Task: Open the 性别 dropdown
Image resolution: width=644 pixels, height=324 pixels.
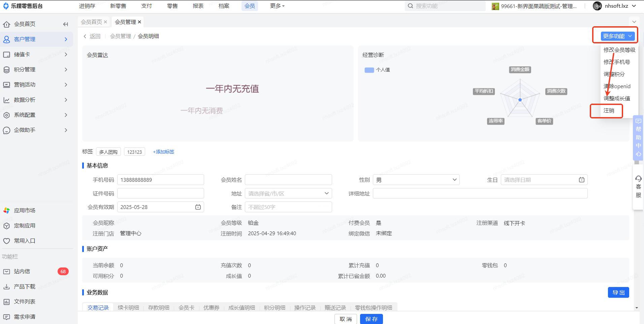Action: [x=416, y=180]
